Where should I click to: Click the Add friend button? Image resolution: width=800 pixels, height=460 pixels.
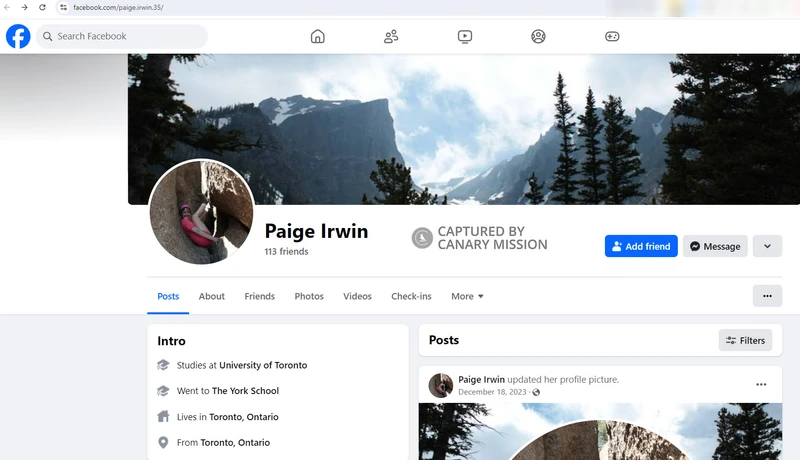pyautogui.click(x=641, y=246)
